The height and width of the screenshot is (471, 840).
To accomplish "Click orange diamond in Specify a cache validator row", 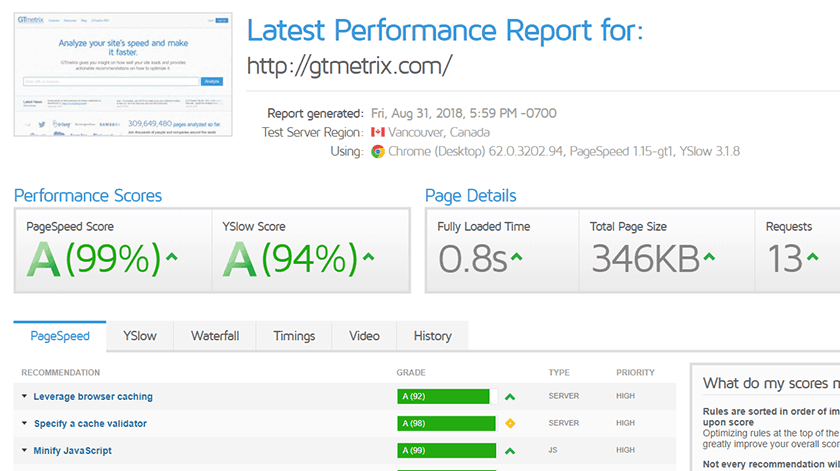I will coord(510,423).
